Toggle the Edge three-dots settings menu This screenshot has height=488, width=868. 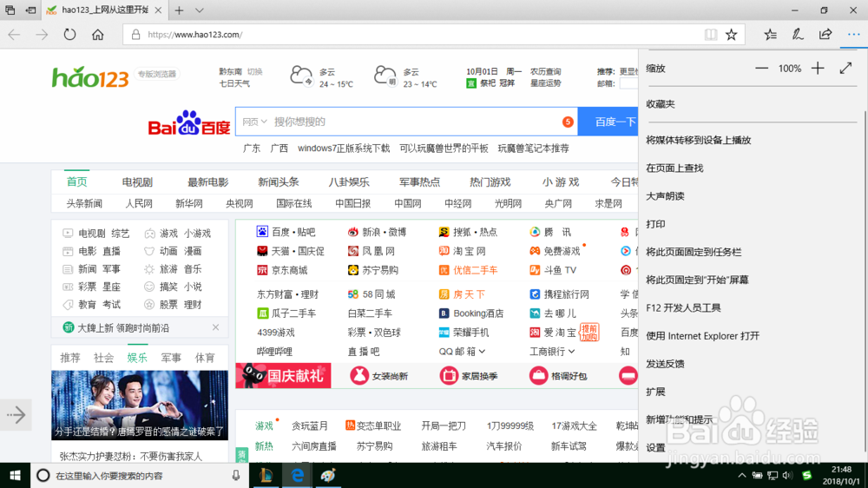(x=853, y=35)
